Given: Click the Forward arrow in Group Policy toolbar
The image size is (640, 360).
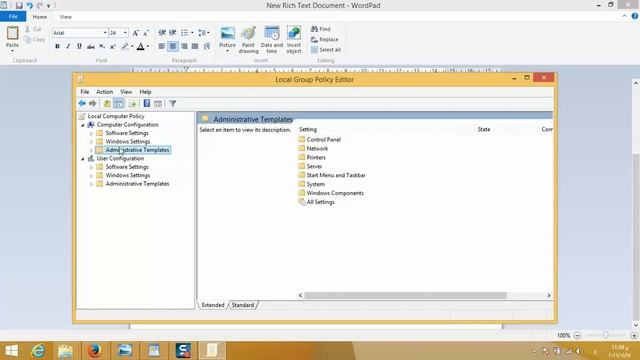Looking at the screenshot, I should tap(93, 104).
